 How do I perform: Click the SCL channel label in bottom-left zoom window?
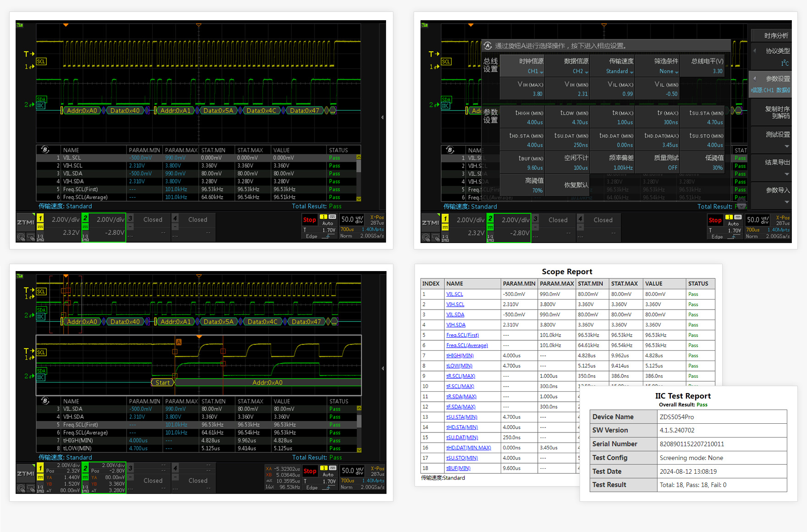(x=41, y=352)
